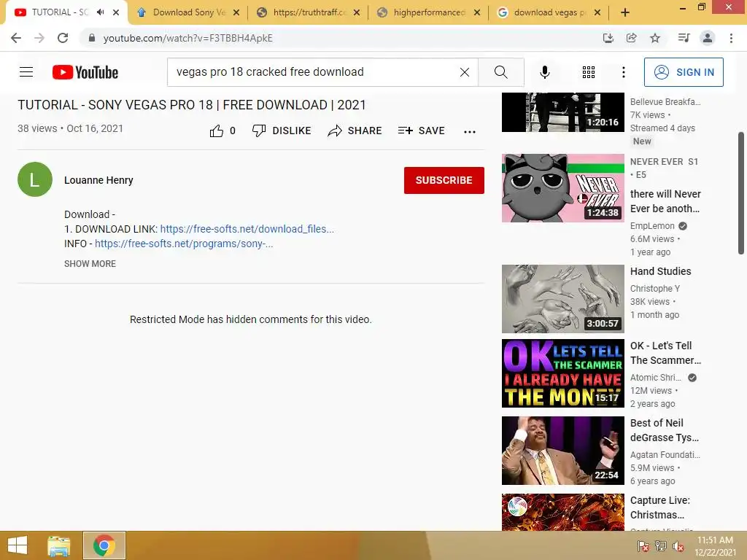The height and width of the screenshot is (560, 747).
Task: Click the Action Center flag tray icon
Action: pyautogui.click(x=643, y=545)
